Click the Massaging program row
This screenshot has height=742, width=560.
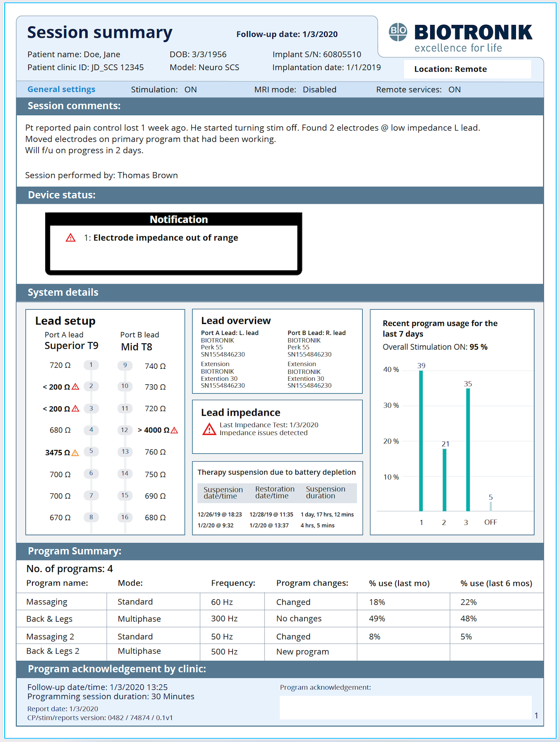coord(280,602)
